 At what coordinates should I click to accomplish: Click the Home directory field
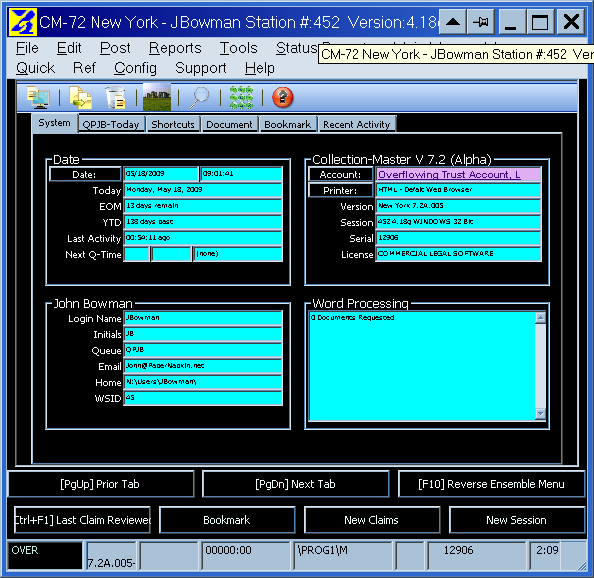tap(203, 382)
